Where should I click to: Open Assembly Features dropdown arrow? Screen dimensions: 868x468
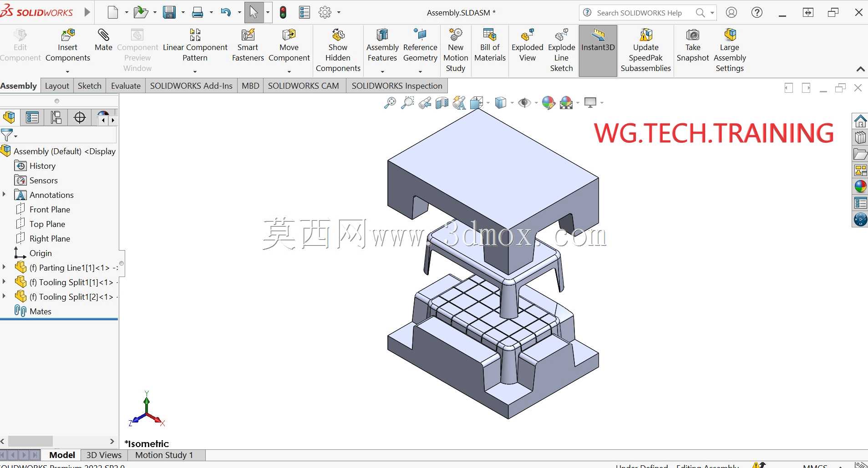[382, 71]
